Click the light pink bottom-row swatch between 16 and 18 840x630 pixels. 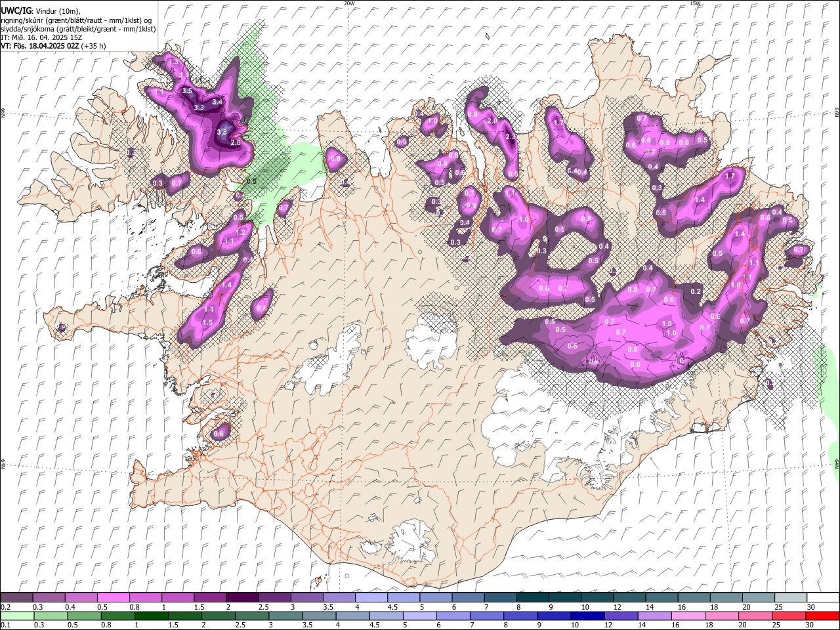click(x=688, y=616)
